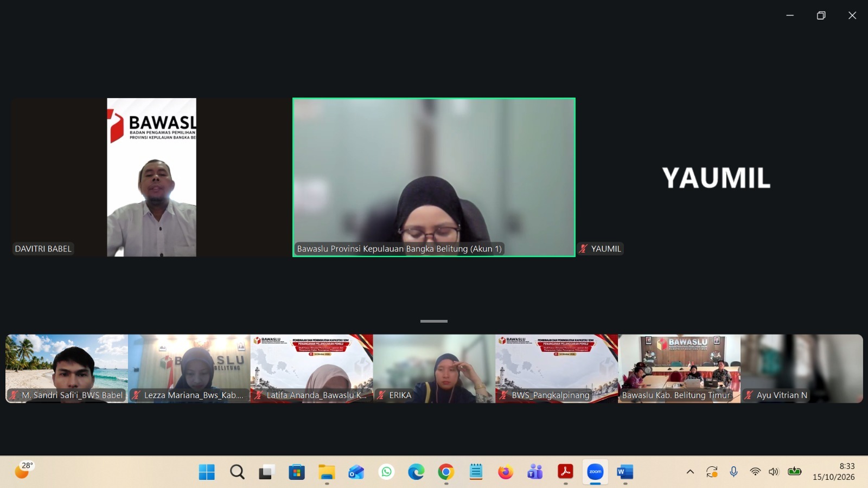Open File Explorer from the taskbar
The image size is (868, 488).
coord(327,472)
